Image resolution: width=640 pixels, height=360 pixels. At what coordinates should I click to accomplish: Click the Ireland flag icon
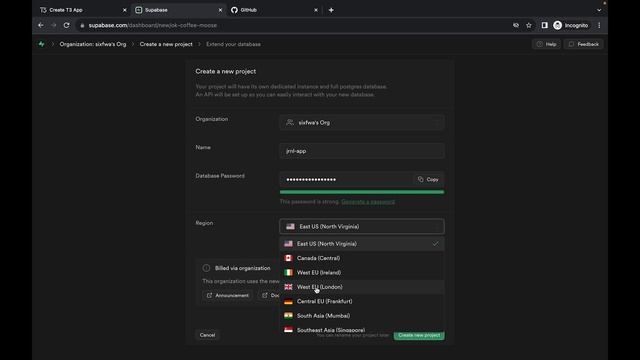click(x=288, y=272)
